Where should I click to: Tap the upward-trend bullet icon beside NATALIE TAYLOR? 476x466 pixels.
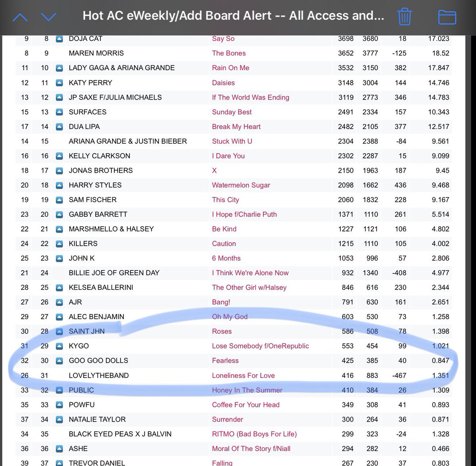(59, 419)
